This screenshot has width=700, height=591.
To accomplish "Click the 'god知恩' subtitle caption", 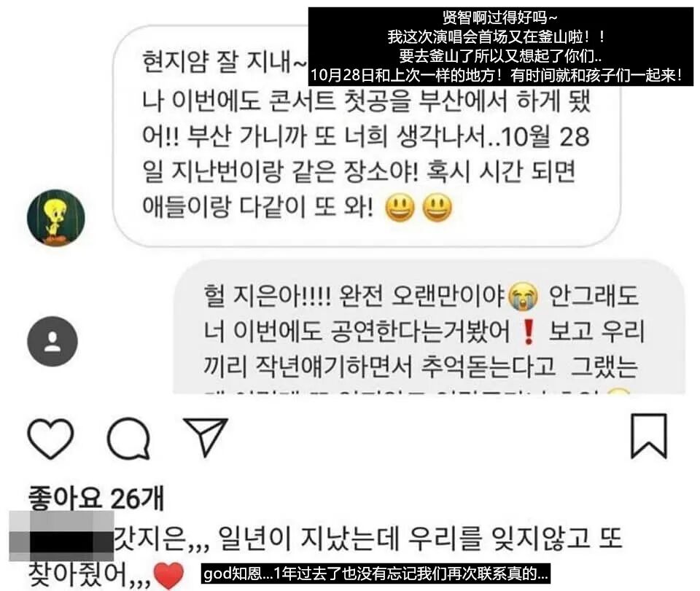I will (x=376, y=574).
